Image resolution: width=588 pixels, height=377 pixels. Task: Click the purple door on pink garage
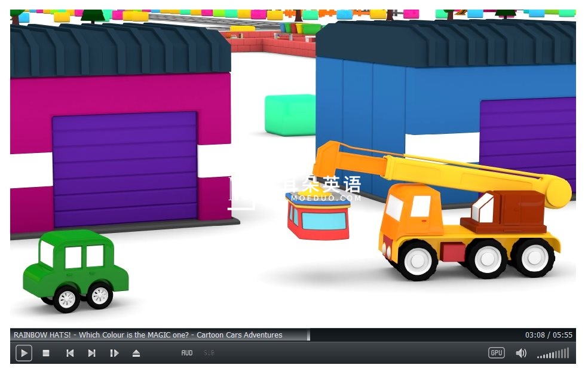[x=124, y=170]
